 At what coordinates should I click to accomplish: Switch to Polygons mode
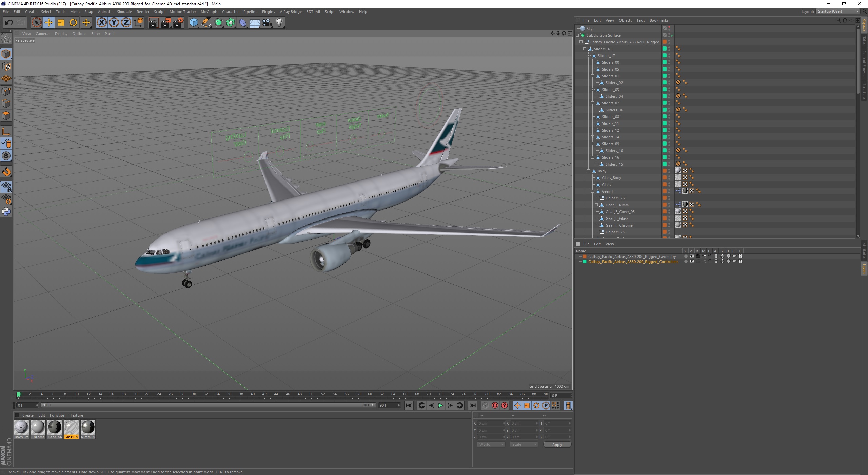tap(6, 116)
